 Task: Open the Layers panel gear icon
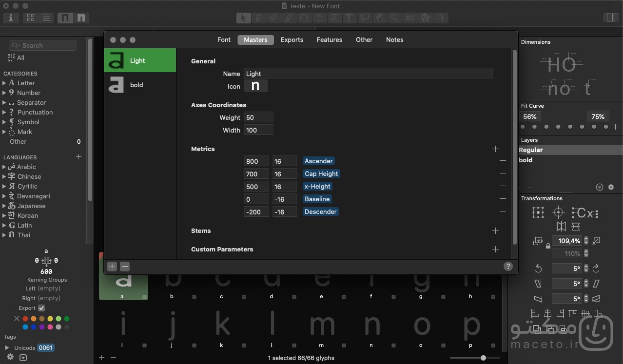coord(611,187)
